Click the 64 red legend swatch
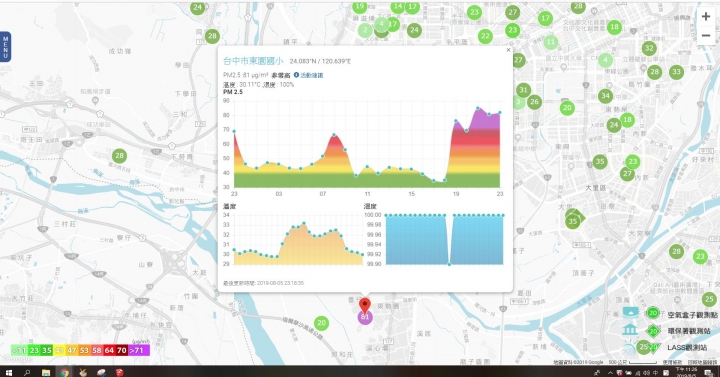This screenshot has width=720, height=377. pos(109,350)
